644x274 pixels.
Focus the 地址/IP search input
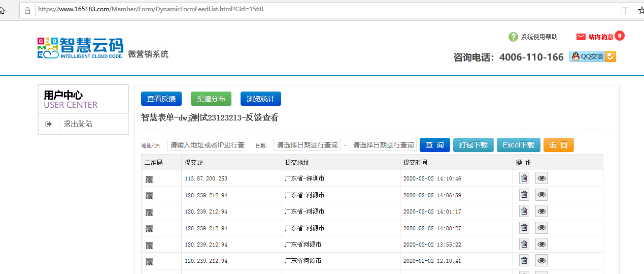pyautogui.click(x=207, y=145)
